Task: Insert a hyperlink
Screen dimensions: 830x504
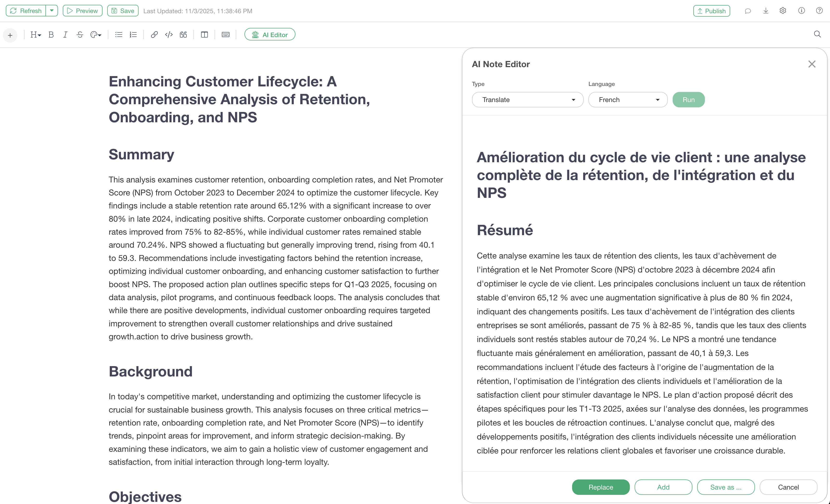Action: (x=154, y=35)
